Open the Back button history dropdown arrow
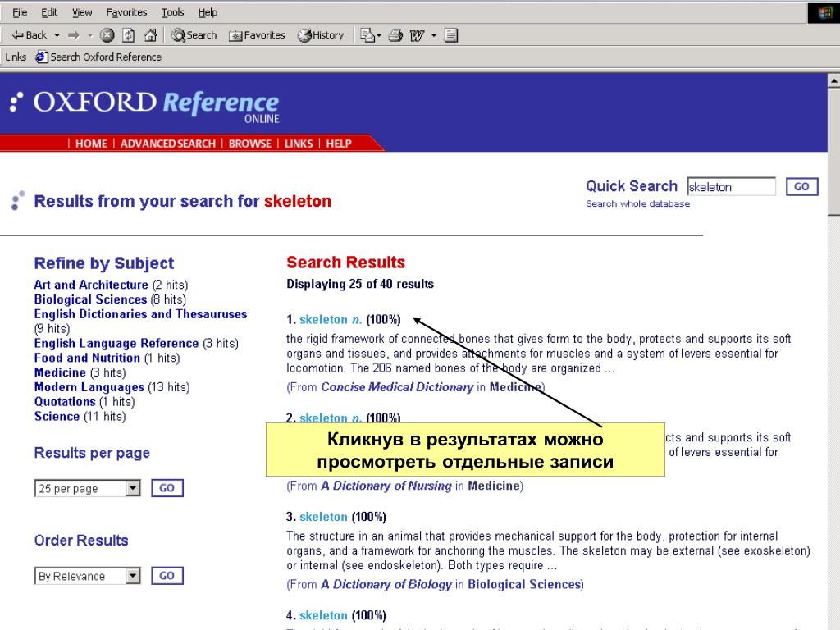 click(x=57, y=35)
